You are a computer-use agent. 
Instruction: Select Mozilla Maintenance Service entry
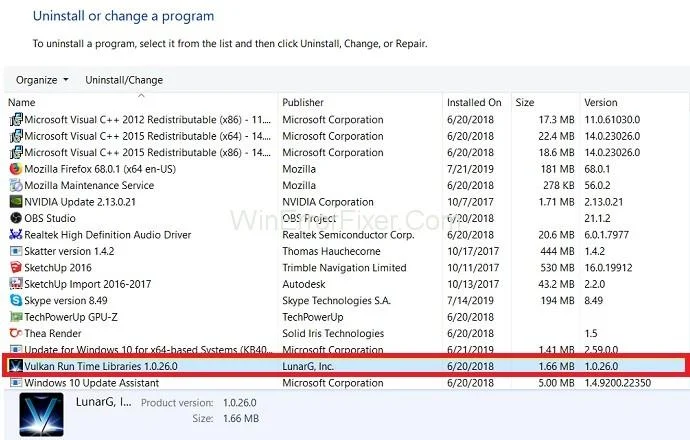88,186
